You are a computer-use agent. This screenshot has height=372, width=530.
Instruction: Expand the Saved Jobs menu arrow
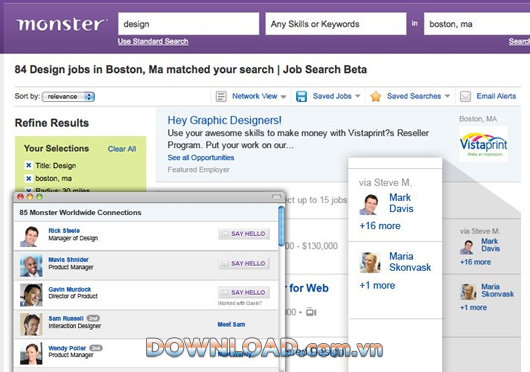[x=358, y=96]
